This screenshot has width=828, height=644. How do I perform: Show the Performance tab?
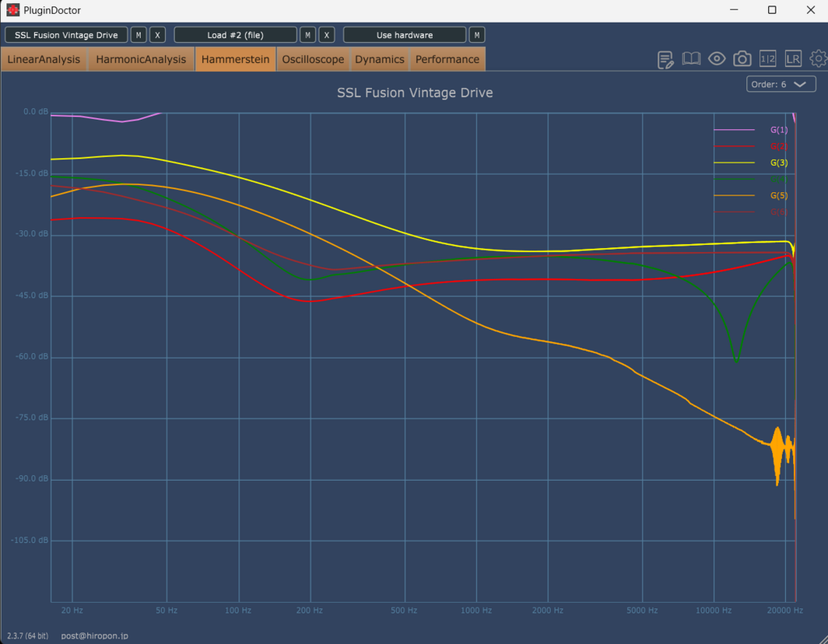coord(447,59)
